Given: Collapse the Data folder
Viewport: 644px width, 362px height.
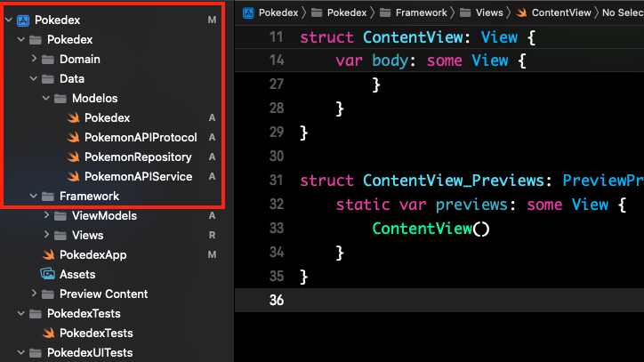Looking at the screenshot, I should pos(35,78).
